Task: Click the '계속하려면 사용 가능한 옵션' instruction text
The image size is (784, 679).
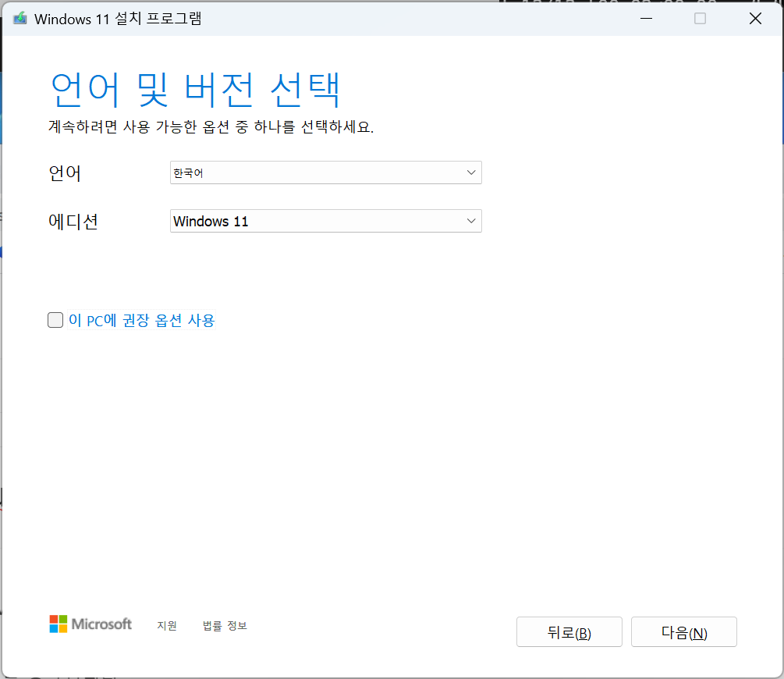Action: point(211,126)
